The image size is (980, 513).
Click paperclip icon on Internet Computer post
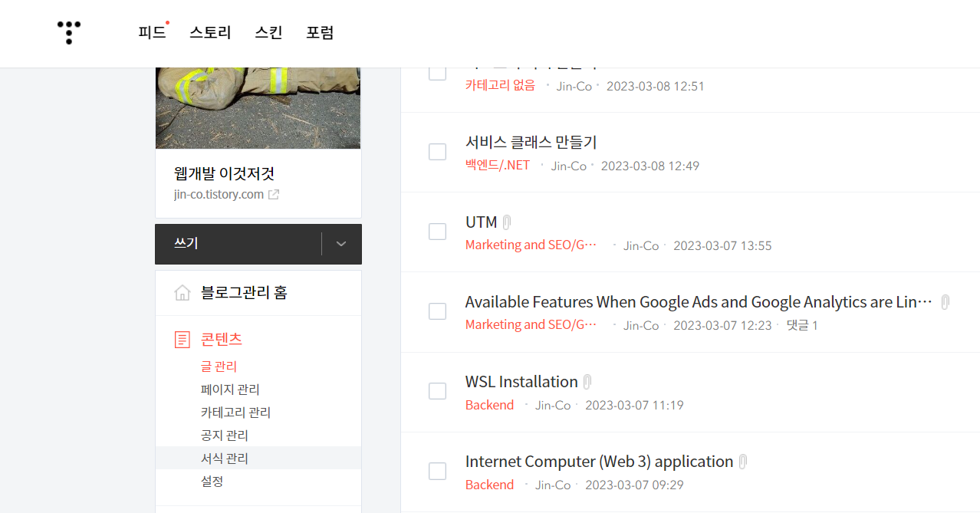pyautogui.click(x=743, y=462)
